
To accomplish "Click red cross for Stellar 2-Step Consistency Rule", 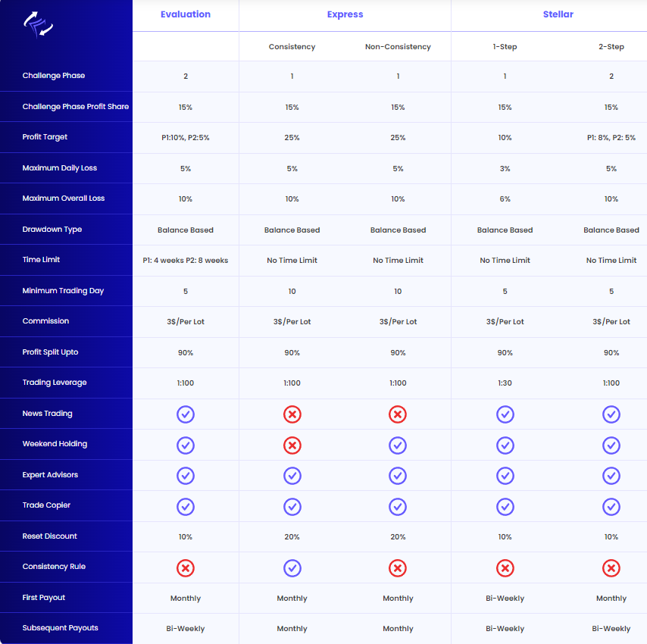I will (611, 568).
